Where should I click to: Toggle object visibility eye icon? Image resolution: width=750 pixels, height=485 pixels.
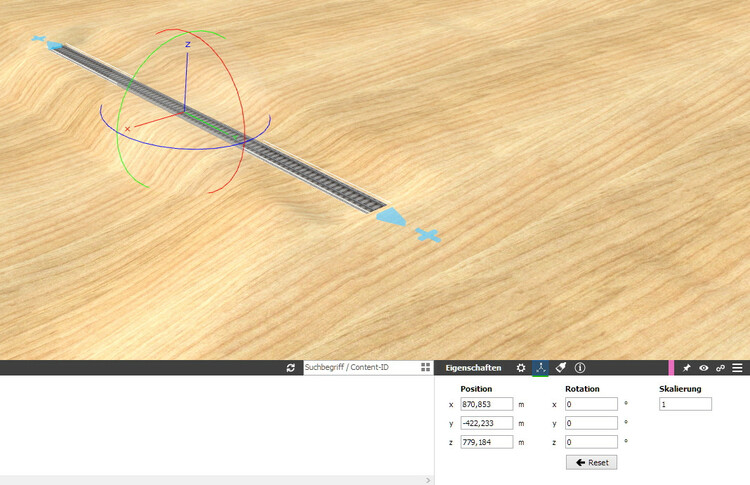704,368
